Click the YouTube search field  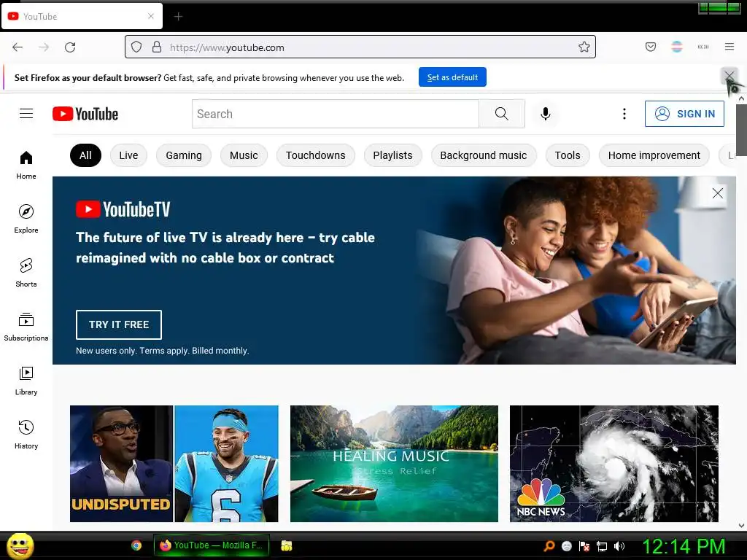click(336, 114)
